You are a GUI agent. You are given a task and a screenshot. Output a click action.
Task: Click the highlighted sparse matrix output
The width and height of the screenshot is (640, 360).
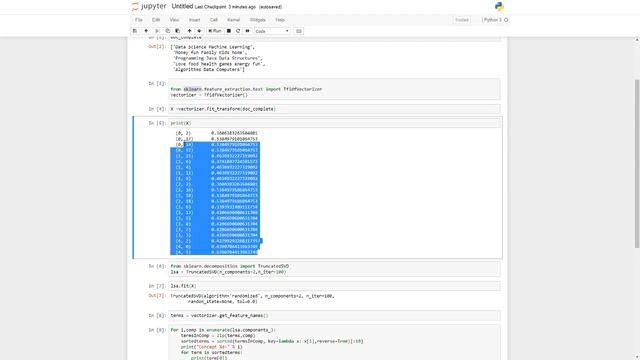tap(215, 198)
